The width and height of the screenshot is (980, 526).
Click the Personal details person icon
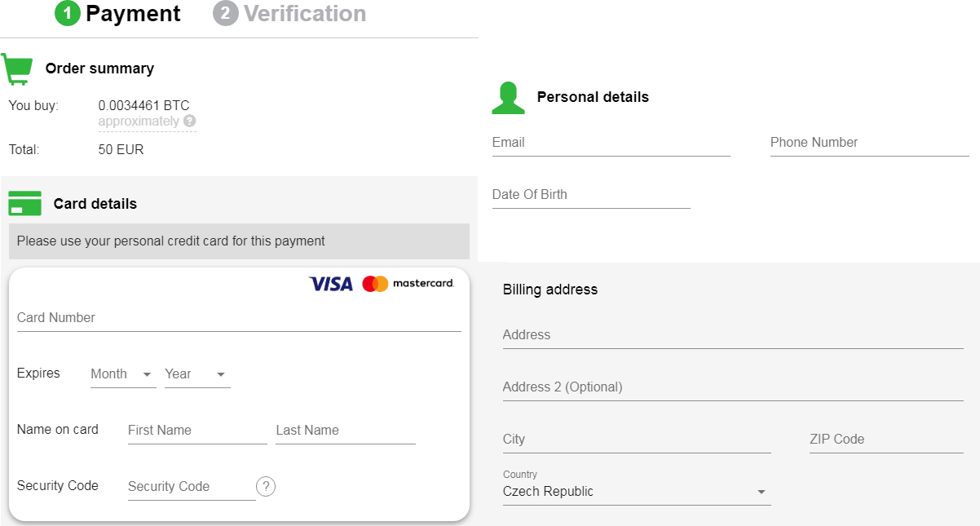coord(508,98)
